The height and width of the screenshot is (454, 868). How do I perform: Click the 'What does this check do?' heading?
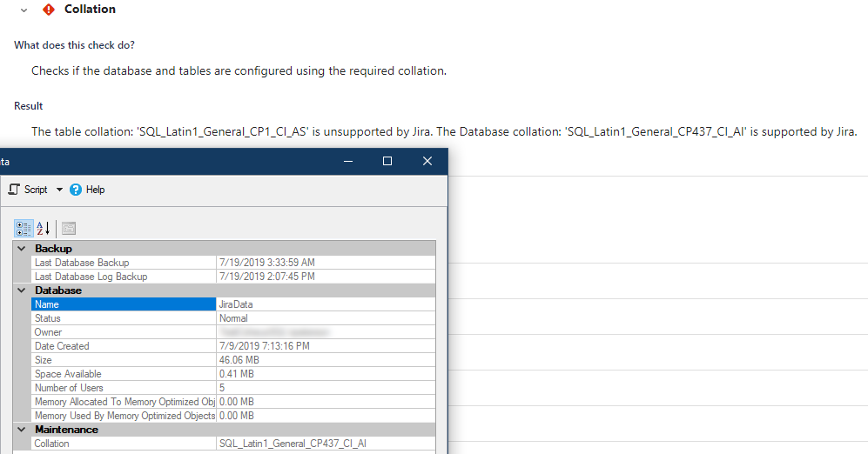tap(74, 45)
